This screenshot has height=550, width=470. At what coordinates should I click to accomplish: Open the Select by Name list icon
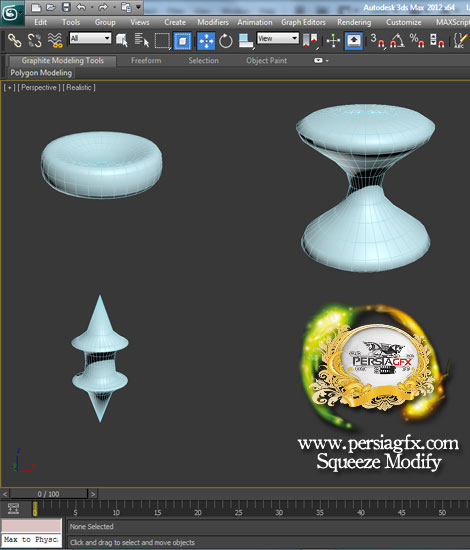coord(142,40)
